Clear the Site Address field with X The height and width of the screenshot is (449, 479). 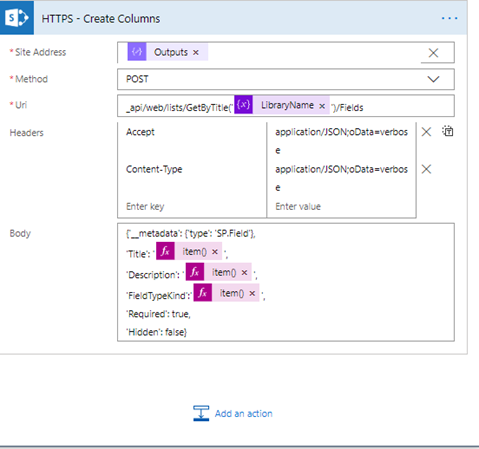pyautogui.click(x=433, y=53)
